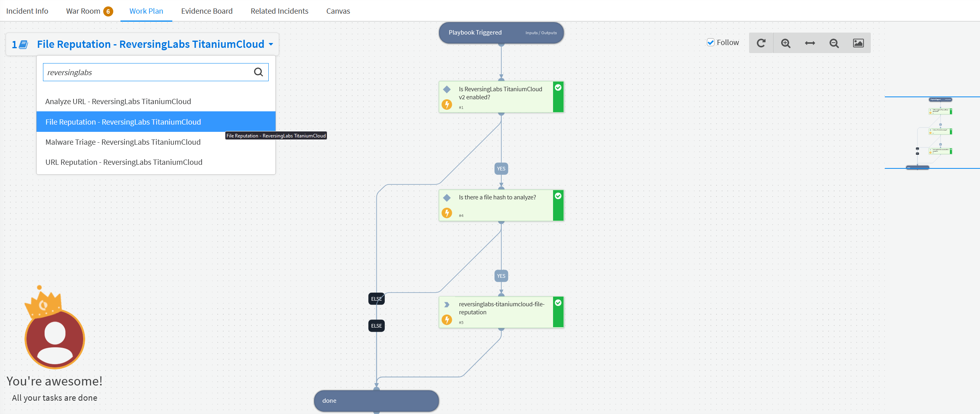Click diamond condition icon on file hash task
The image size is (980, 414).
click(447, 198)
